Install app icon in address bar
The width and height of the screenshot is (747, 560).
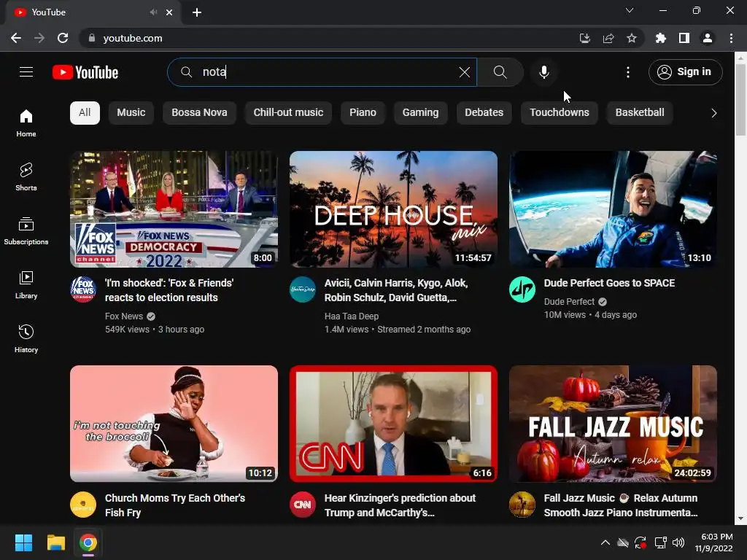tap(584, 38)
